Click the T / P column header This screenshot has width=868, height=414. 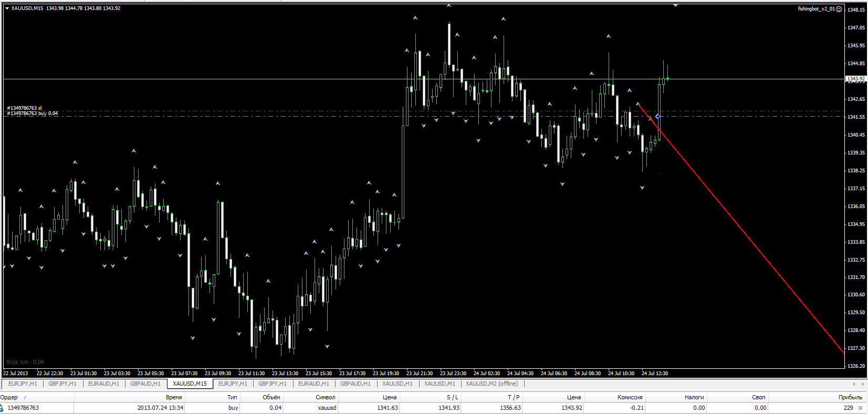click(x=514, y=397)
